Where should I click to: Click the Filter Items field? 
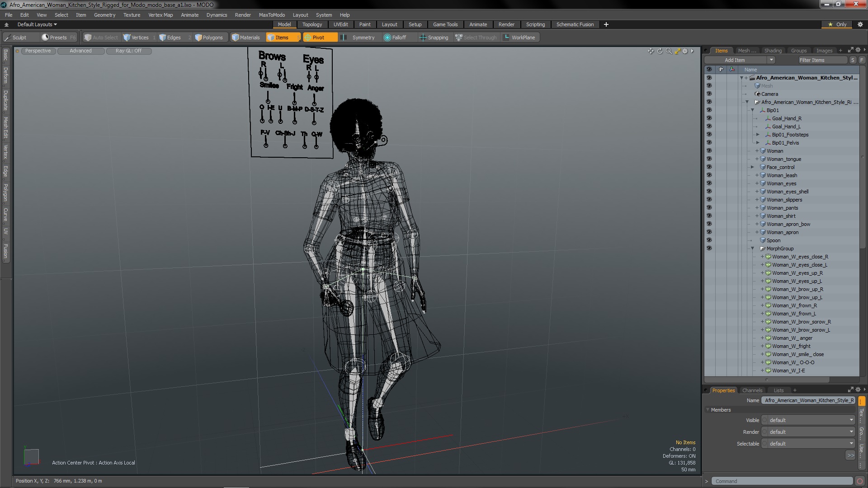[x=822, y=60]
